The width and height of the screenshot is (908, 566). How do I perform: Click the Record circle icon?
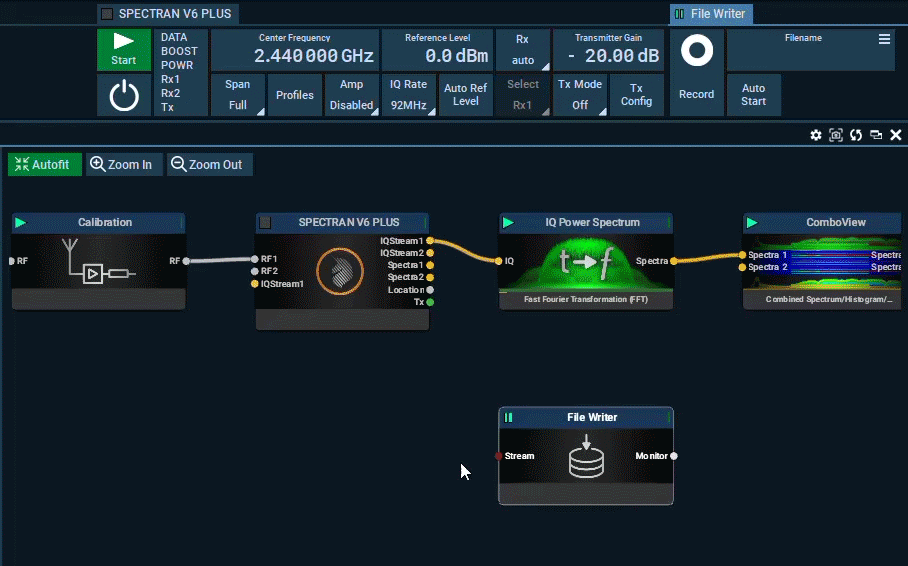coord(697,51)
